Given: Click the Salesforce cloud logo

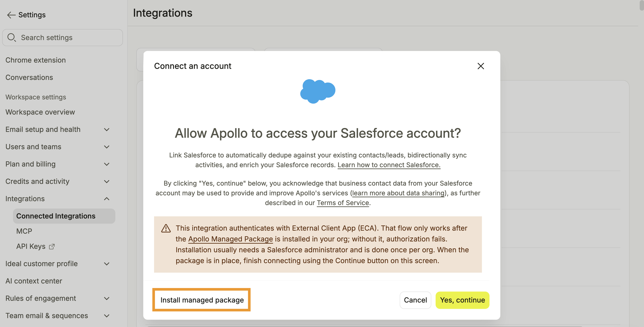Looking at the screenshot, I should coord(318,91).
